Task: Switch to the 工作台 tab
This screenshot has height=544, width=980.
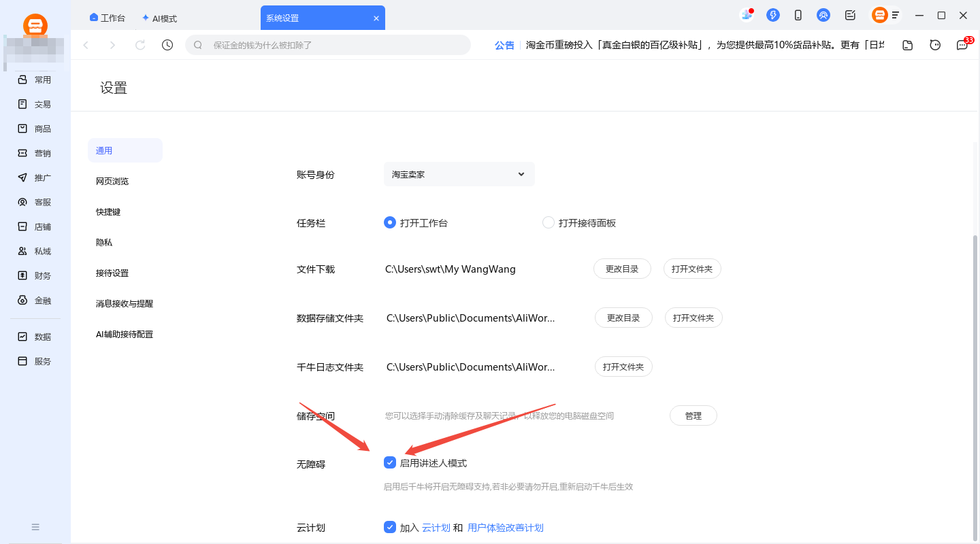Action: pyautogui.click(x=108, y=18)
